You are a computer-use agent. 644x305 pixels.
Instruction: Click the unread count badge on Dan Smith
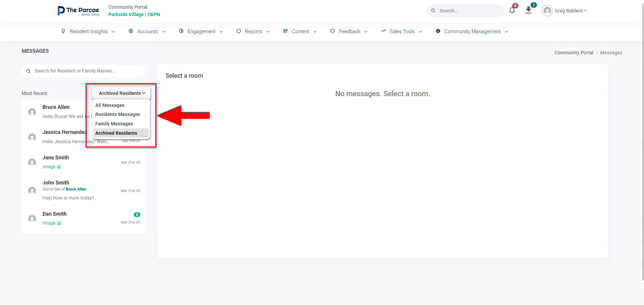[137, 215]
